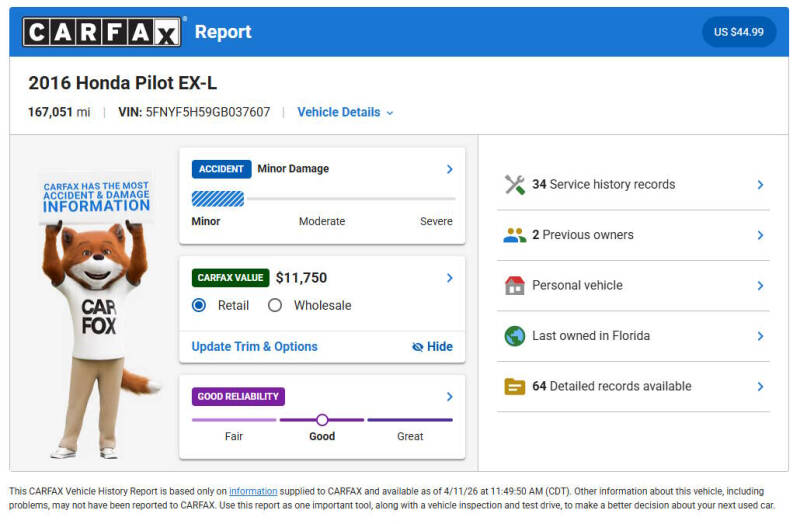Click the previous owners people icon
The image size is (800, 524).
pos(515,235)
